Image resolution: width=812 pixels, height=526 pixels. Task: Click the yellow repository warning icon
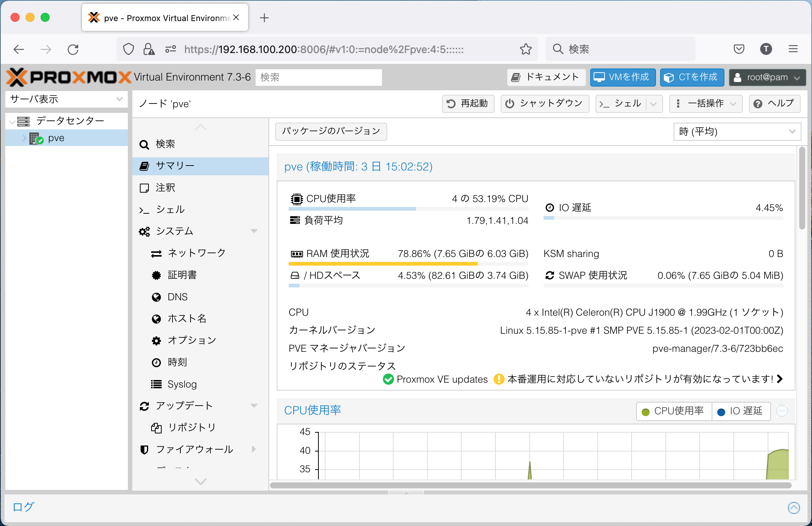[x=499, y=379]
